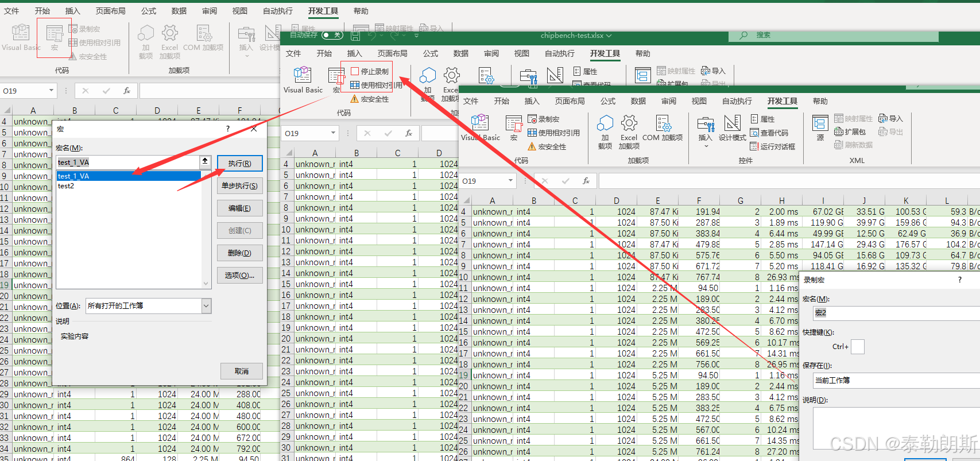The image size is (980, 461).
Task: Click Visual Basic in Macro dialog window ribbon
Action: tap(21, 37)
